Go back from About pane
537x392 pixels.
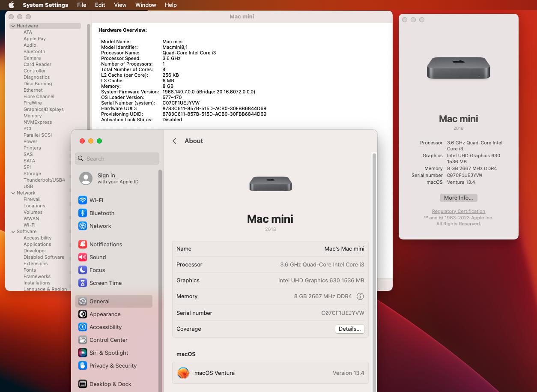[x=174, y=141]
